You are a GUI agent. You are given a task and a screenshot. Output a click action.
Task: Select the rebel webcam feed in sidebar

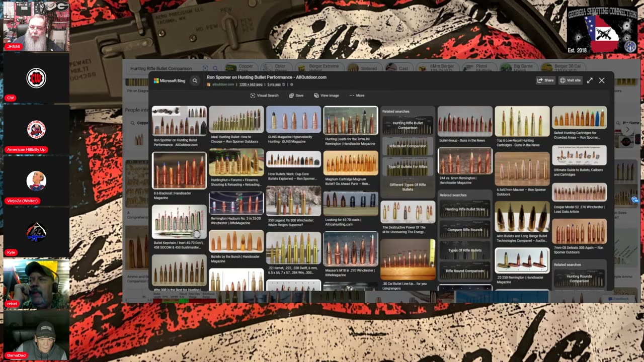(36, 284)
